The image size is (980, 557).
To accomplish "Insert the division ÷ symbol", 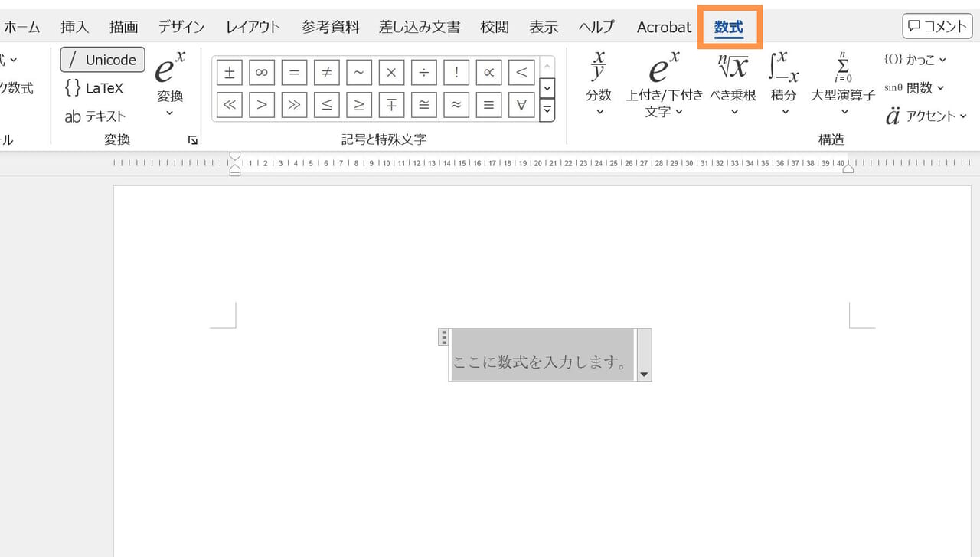I will click(424, 73).
